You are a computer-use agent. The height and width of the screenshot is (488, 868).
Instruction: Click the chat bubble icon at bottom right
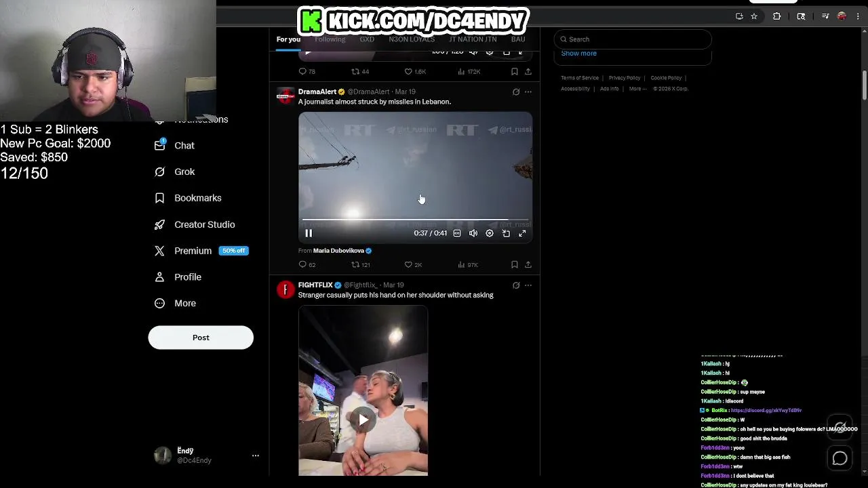point(840,459)
